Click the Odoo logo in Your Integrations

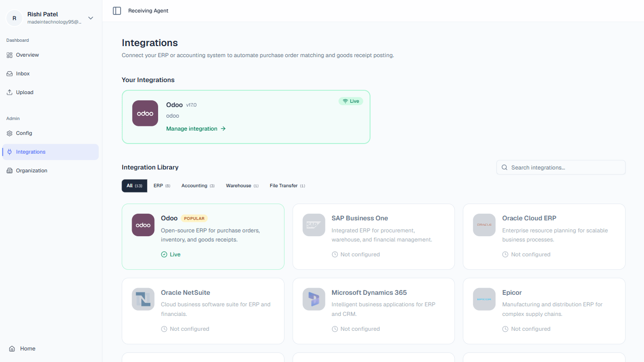(x=145, y=113)
